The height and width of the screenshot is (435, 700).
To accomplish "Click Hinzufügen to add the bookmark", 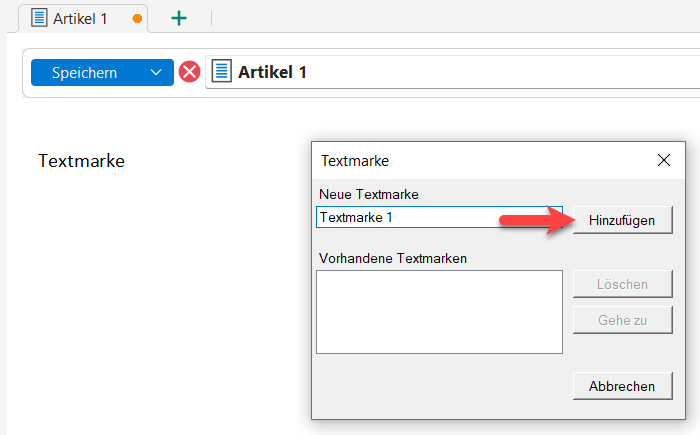I will pyautogui.click(x=622, y=220).
